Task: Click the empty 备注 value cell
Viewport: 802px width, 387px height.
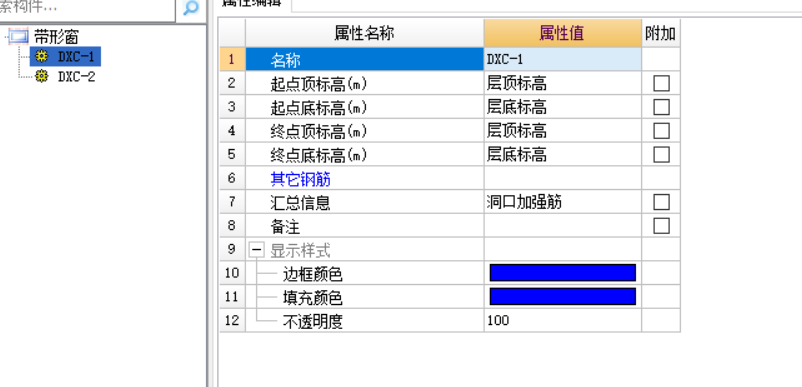Action: click(563, 226)
